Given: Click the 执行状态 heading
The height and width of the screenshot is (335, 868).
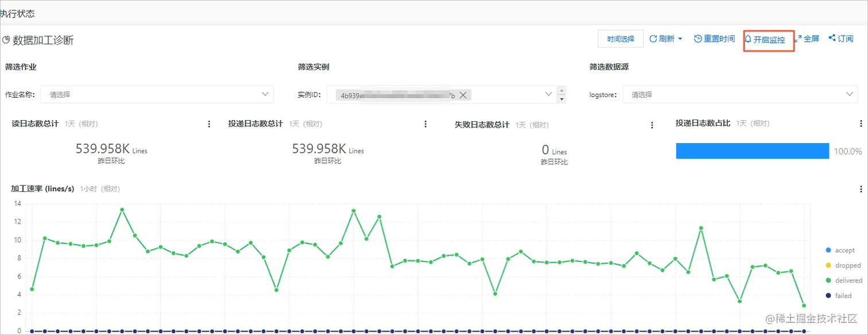Looking at the screenshot, I should point(17,13).
